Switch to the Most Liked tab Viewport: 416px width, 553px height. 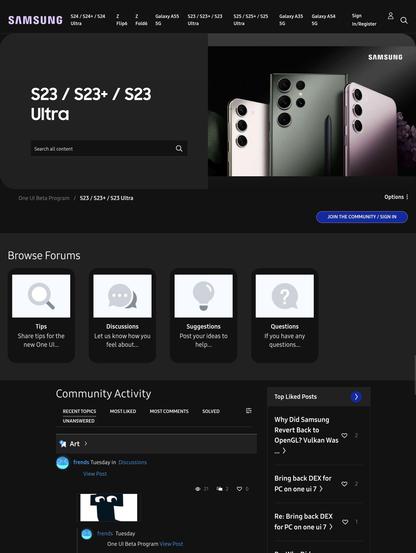pos(123,411)
